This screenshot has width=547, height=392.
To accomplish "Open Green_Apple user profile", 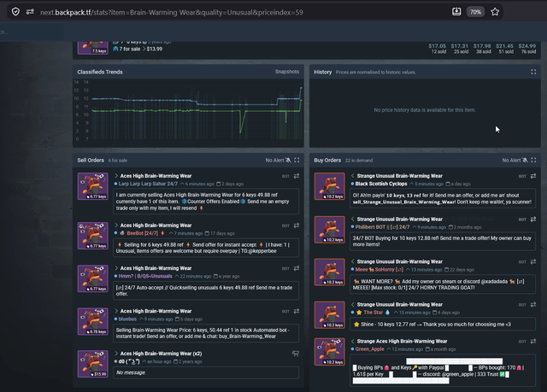I will point(369,348).
